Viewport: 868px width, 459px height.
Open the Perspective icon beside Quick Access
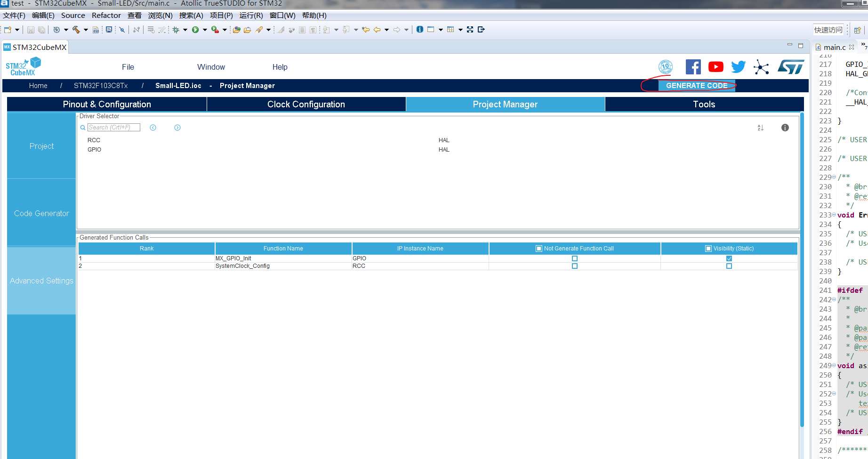(x=857, y=30)
